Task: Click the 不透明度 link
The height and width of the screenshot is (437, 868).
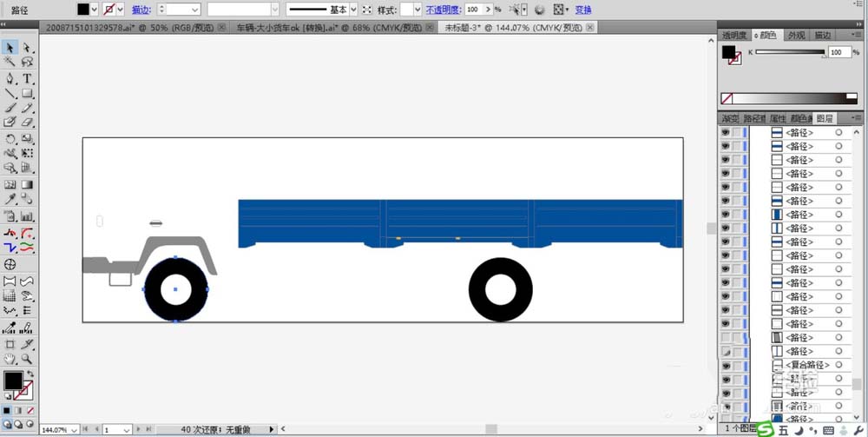Action: tap(444, 10)
